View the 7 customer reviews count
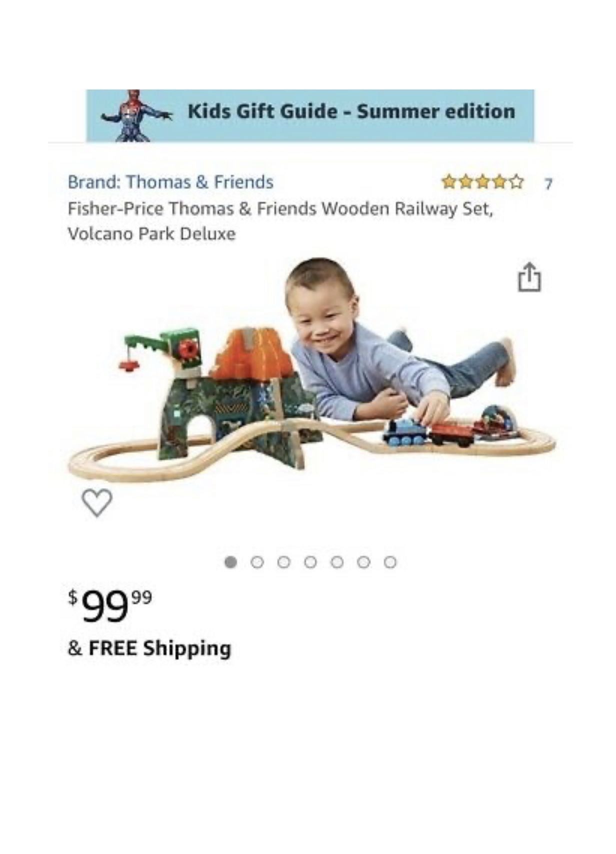Viewport: 616px width, 854px height. point(548,184)
